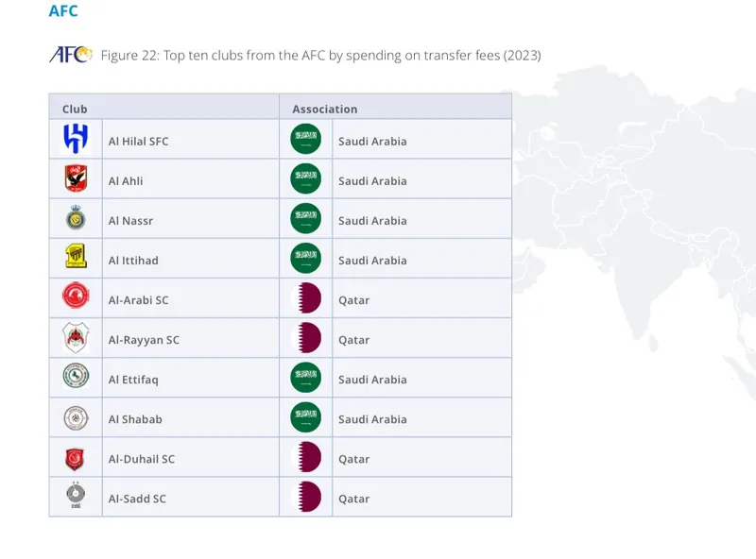Image resolution: width=756 pixels, height=559 pixels.
Task: Click the Saudi Arabia flag in Al Hilal row
Action: 305,139
